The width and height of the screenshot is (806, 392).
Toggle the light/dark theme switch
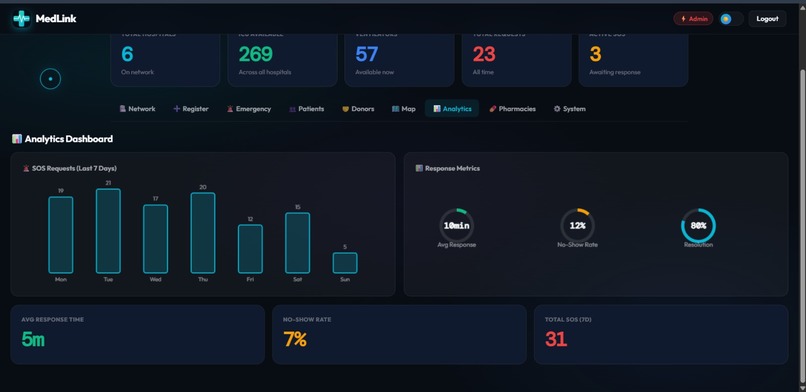731,19
